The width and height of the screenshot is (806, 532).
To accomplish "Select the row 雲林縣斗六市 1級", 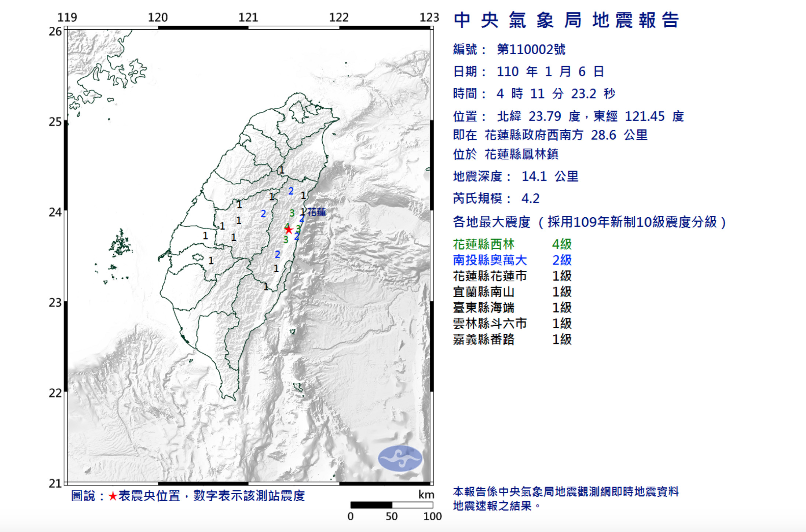I will pos(512,324).
